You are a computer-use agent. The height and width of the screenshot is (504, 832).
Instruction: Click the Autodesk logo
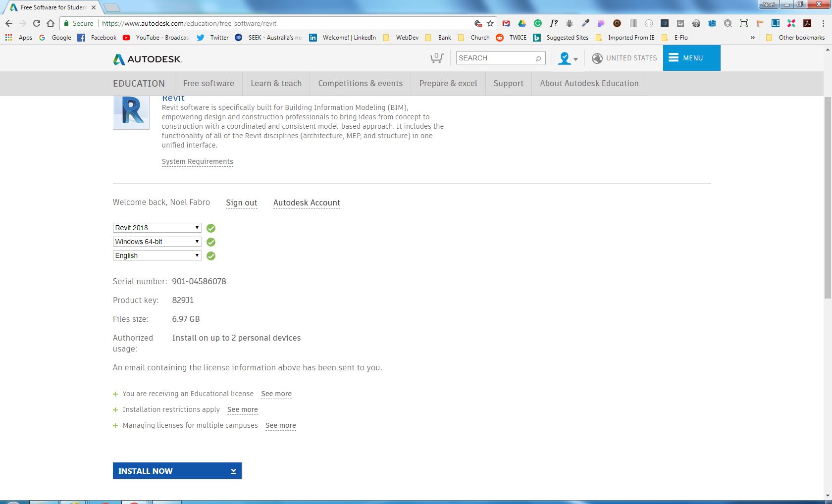[148, 59]
